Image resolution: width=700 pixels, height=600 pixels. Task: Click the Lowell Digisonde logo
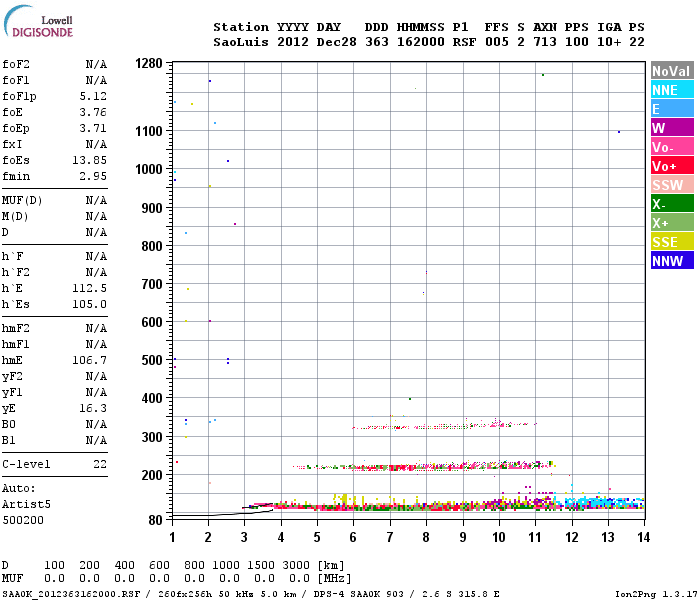(38, 22)
